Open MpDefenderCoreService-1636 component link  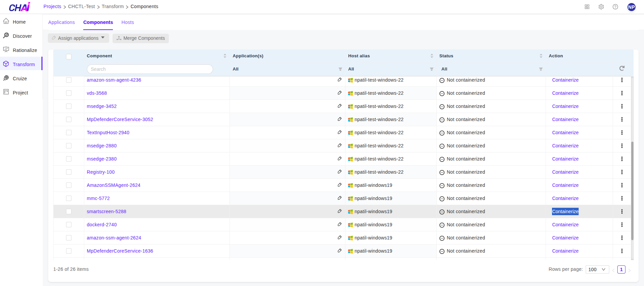120,251
